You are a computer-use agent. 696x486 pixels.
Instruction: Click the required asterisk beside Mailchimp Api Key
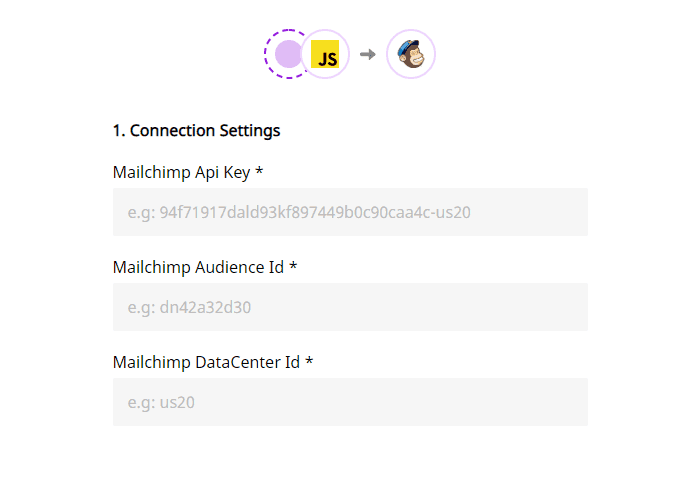(x=259, y=172)
